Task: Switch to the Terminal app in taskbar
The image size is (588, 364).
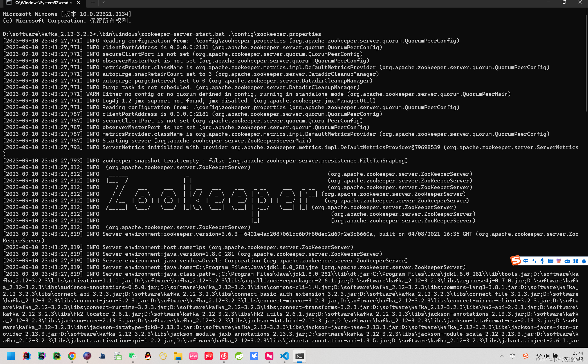Action: 299,356
